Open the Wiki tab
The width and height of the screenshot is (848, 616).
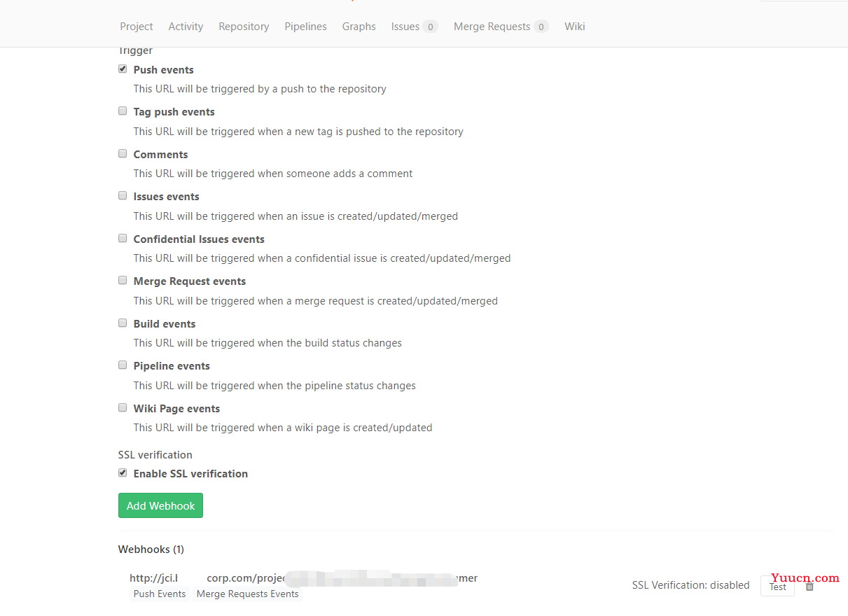pos(575,27)
